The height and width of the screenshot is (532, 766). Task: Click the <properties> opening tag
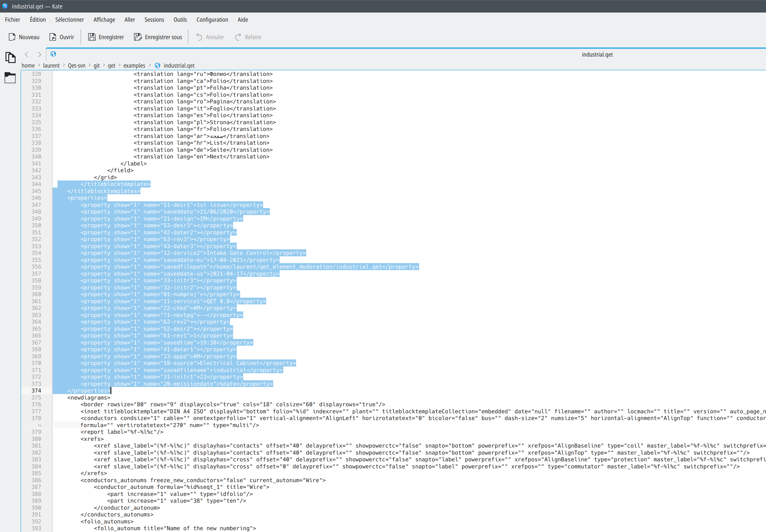click(87, 198)
